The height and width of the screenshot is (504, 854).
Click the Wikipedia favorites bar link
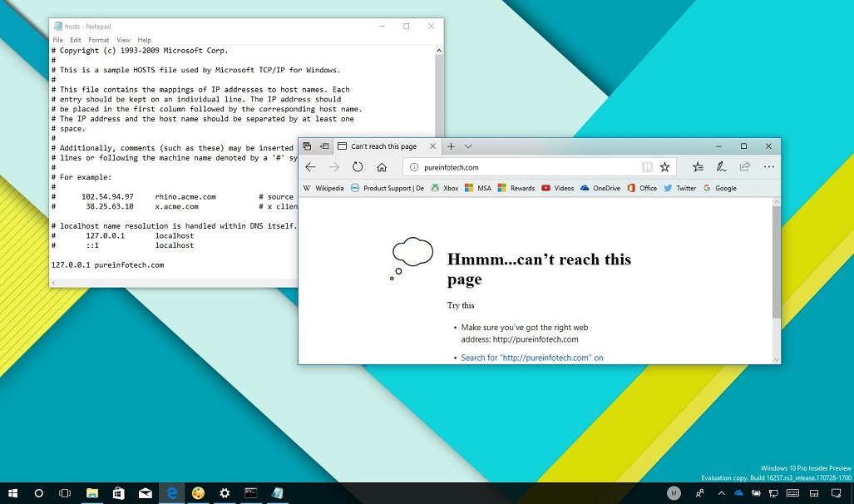(323, 188)
